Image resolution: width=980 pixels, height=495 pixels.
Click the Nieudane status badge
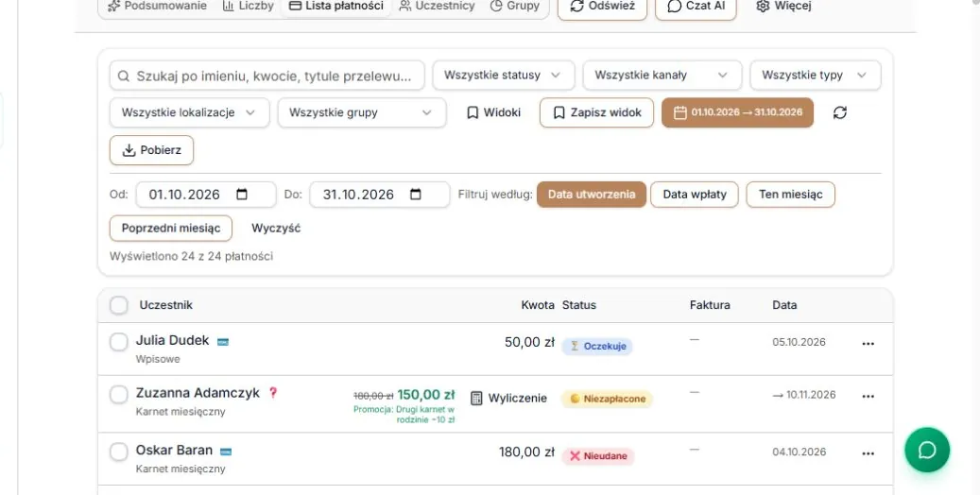598,456
